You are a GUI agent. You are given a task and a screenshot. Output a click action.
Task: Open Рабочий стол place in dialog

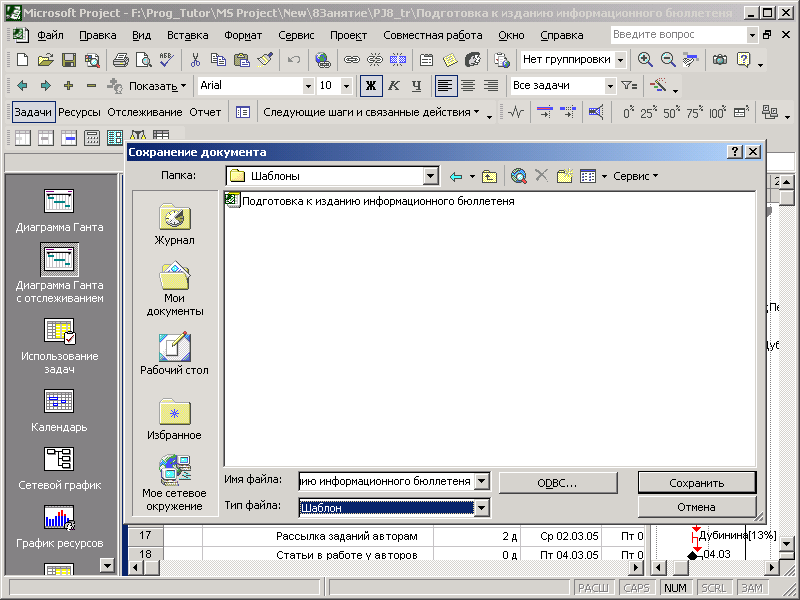pos(174,354)
